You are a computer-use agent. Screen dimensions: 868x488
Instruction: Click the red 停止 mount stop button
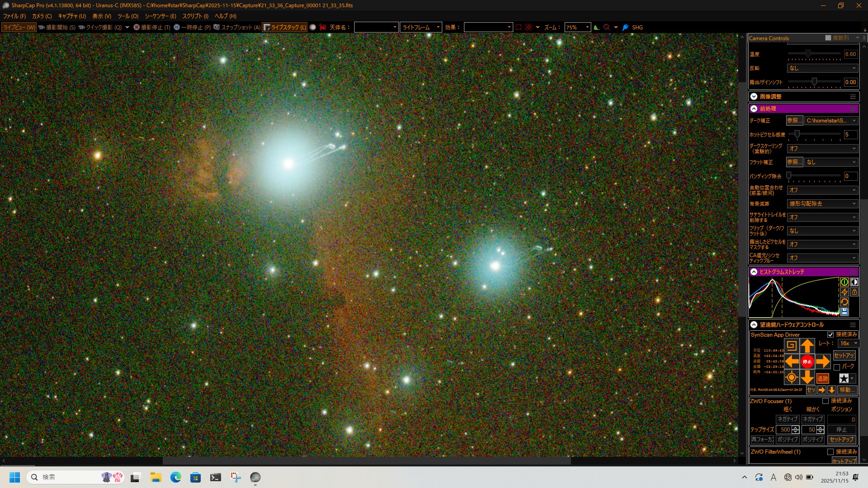coord(807,361)
